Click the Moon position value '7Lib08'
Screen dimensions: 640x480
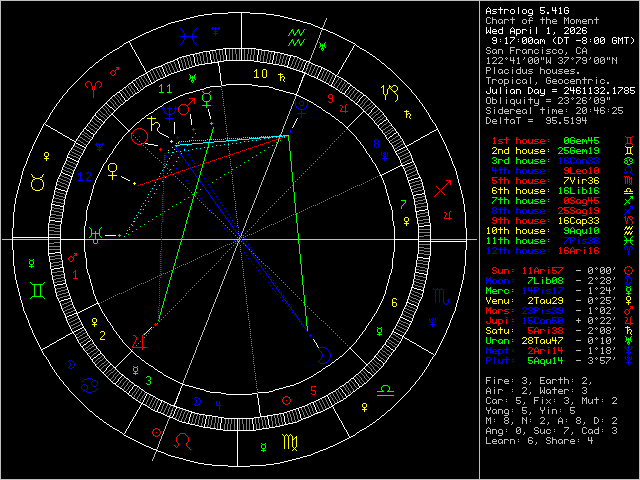coord(545,280)
